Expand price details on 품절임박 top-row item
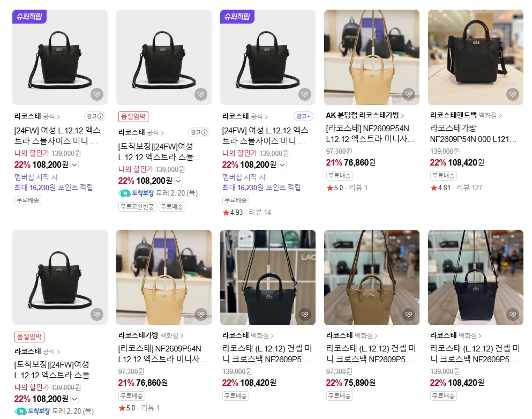 click(178, 181)
